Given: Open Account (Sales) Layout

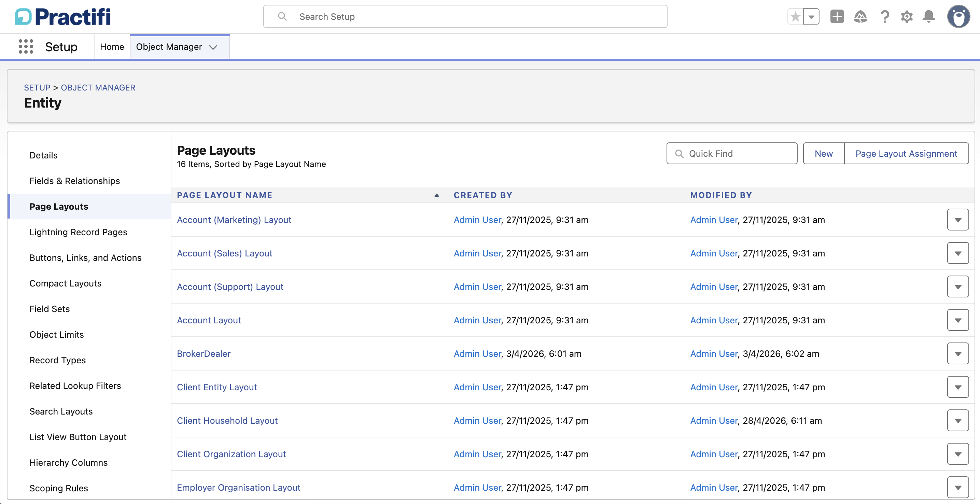Looking at the screenshot, I should [x=224, y=253].
